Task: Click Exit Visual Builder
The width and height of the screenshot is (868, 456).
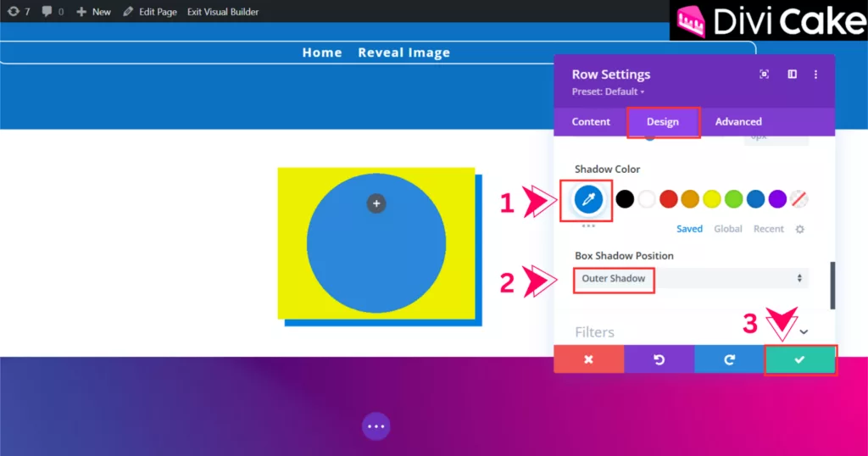Action: (223, 12)
